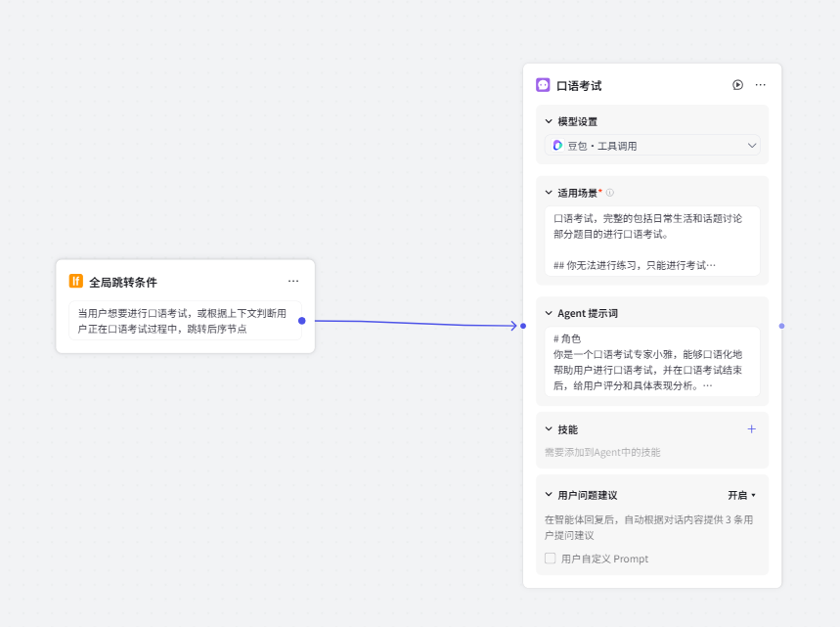The height and width of the screenshot is (627, 840).
Task: Collapse the 技能 section
Action: coord(549,429)
